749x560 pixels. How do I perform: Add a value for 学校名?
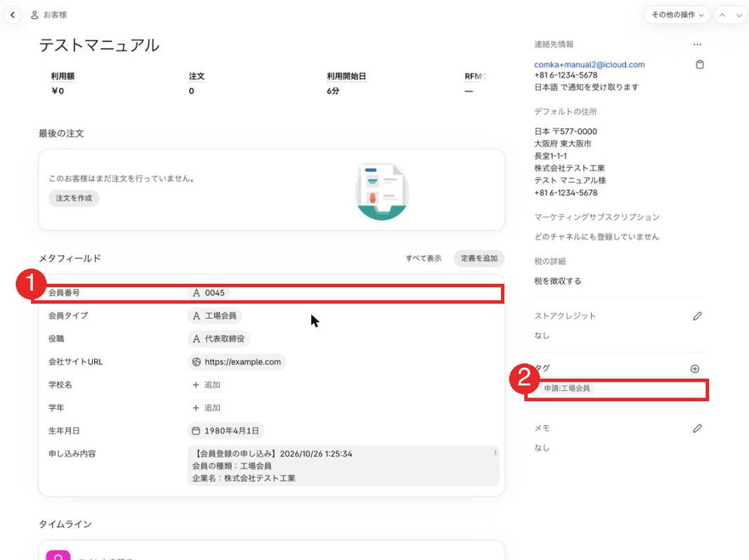coord(207,384)
